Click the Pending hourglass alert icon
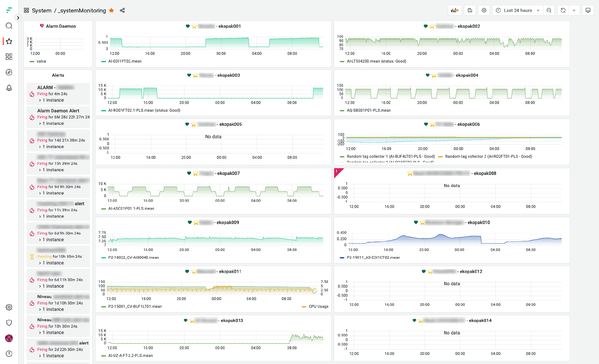 point(32,257)
